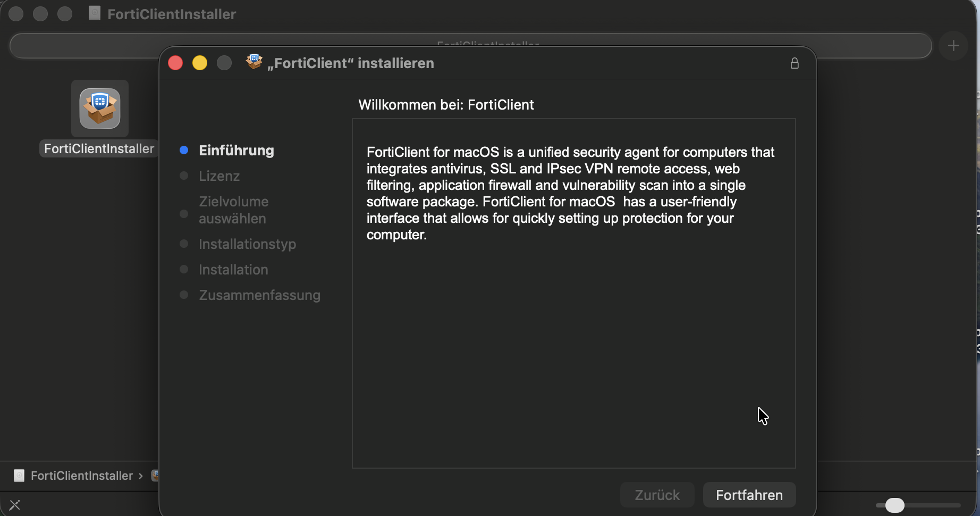The width and height of the screenshot is (980, 516).
Task: Select the FortiClientInstaller package icon
Action: [x=100, y=109]
